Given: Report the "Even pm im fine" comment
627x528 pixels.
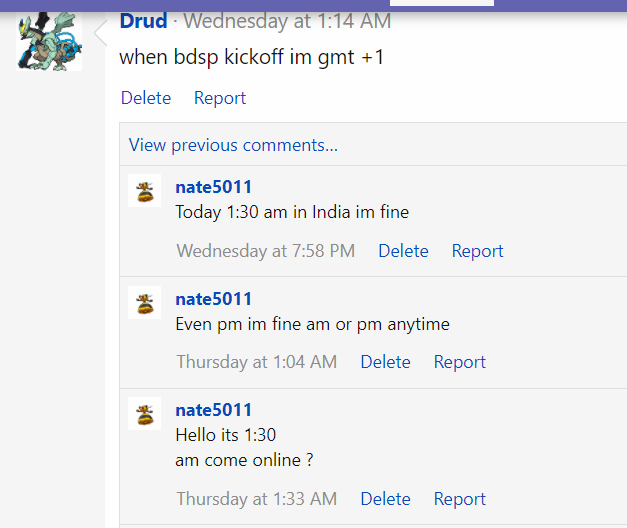Looking at the screenshot, I should click(x=459, y=362).
